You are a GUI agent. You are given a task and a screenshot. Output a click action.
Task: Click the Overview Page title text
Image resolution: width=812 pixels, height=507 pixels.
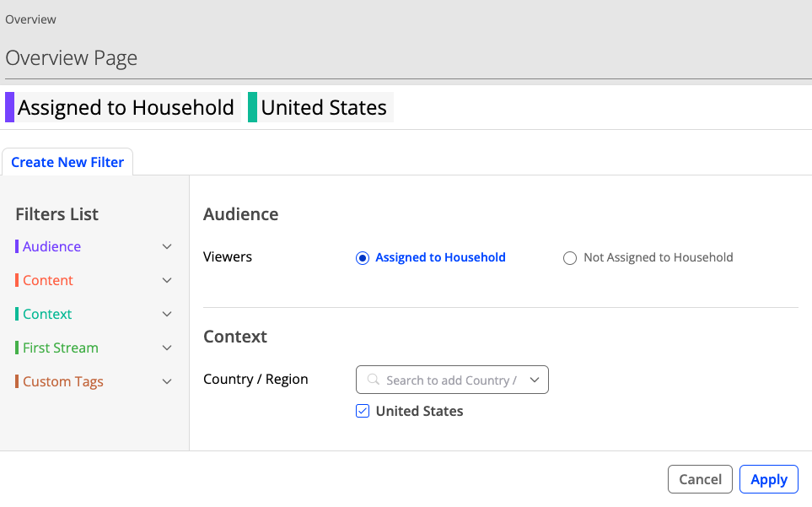[72, 58]
